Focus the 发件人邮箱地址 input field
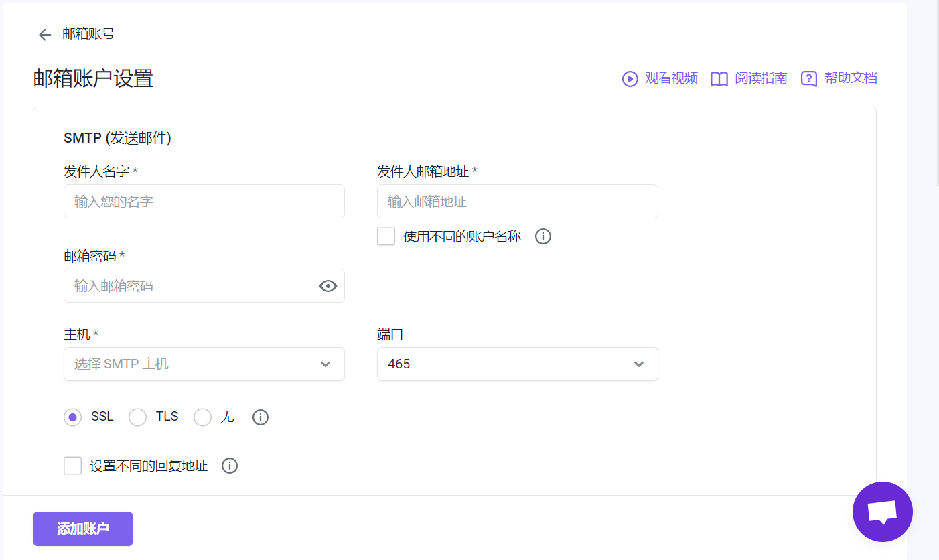The image size is (939, 560). [518, 202]
